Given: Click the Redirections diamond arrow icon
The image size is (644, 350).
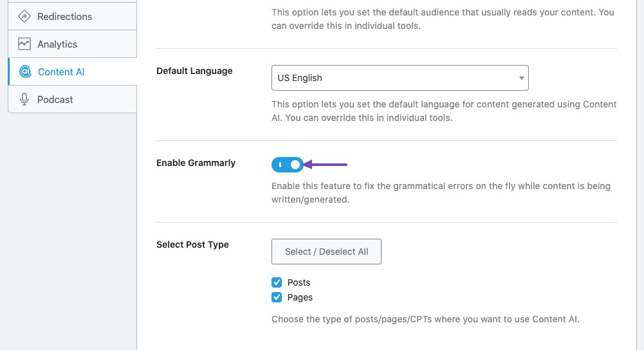Looking at the screenshot, I should coord(24,17).
